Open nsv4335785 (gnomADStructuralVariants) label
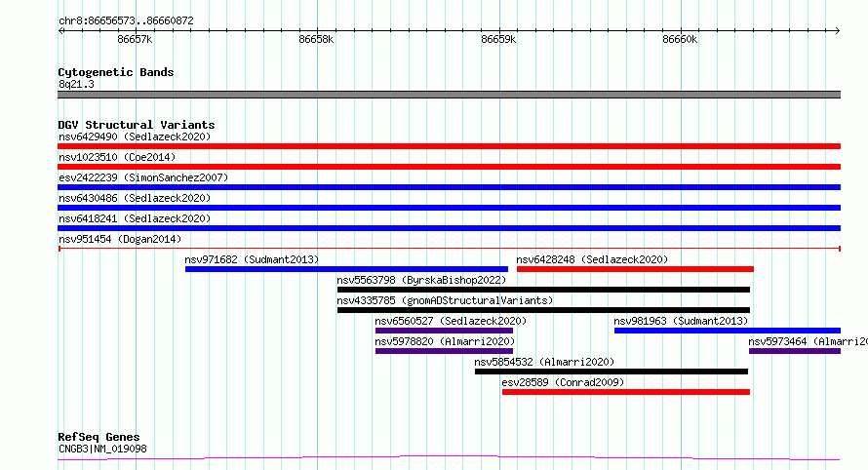 click(x=445, y=300)
